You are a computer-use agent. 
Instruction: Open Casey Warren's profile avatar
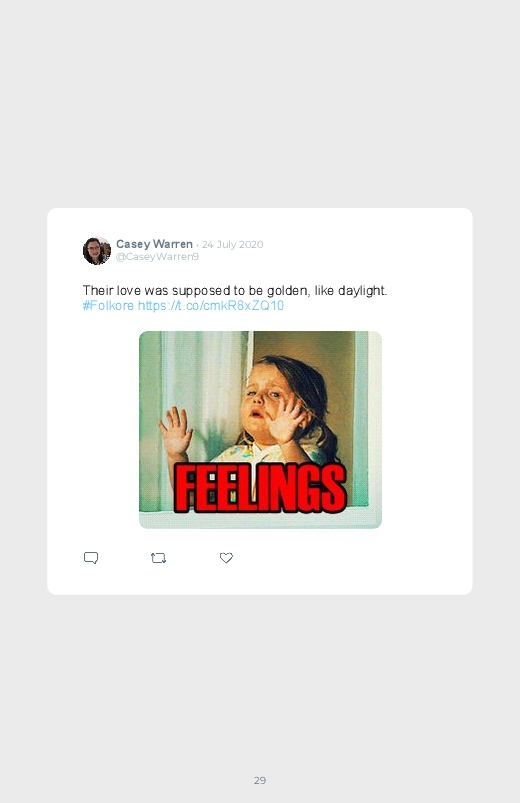[97, 250]
